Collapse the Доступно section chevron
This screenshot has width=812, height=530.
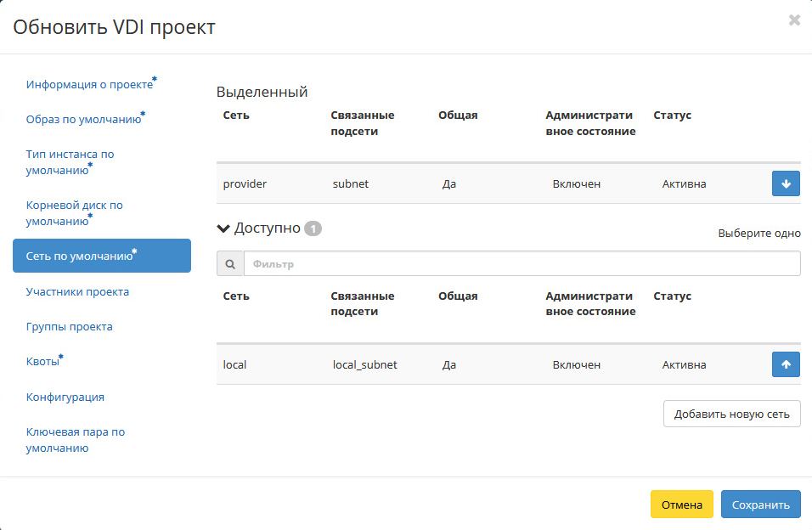(223, 228)
